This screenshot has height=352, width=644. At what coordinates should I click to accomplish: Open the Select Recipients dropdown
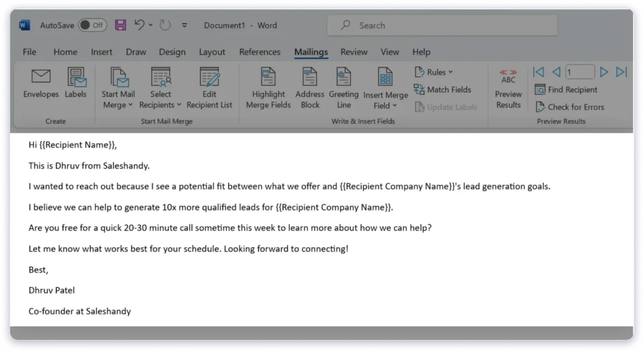pos(160,88)
